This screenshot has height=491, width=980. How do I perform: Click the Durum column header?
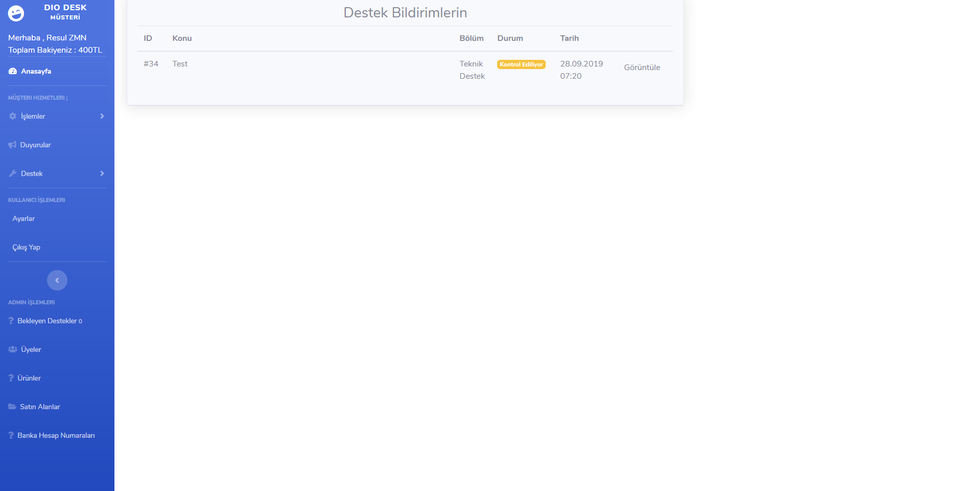coord(510,38)
